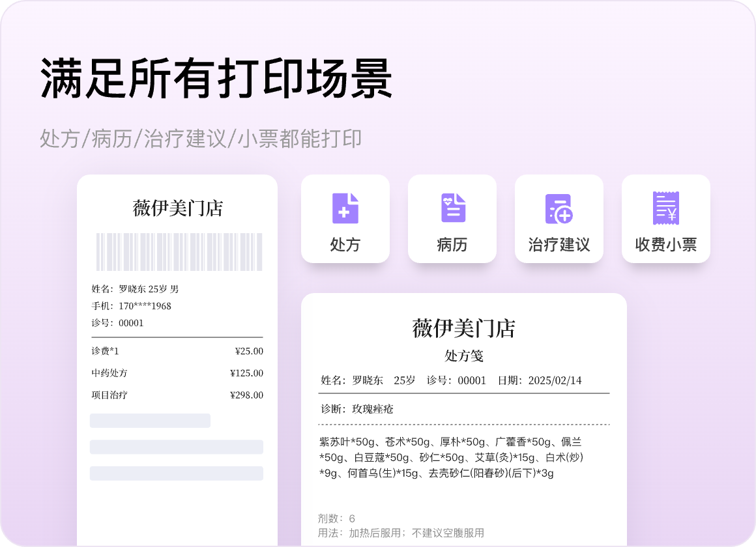Click the 病历 medical record icon
The height and width of the screenshot is (547, 756).
[x=452, y=208]
